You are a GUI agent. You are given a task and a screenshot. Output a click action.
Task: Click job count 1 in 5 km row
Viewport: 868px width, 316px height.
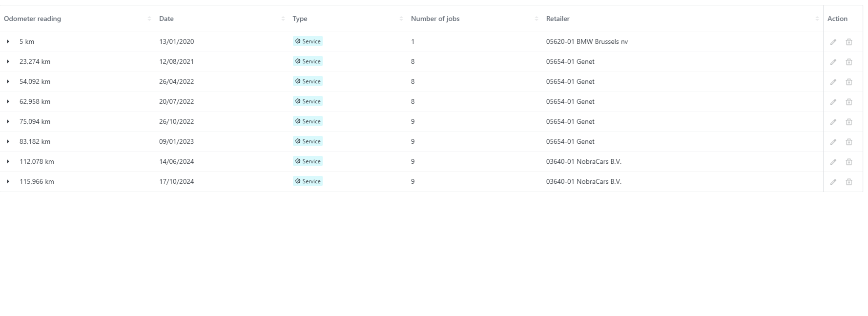413,41
